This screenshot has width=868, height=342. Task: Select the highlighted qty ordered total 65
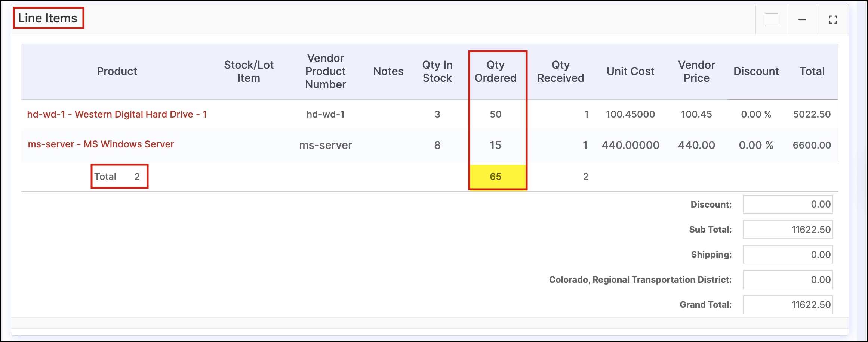[x=496, y=177]
